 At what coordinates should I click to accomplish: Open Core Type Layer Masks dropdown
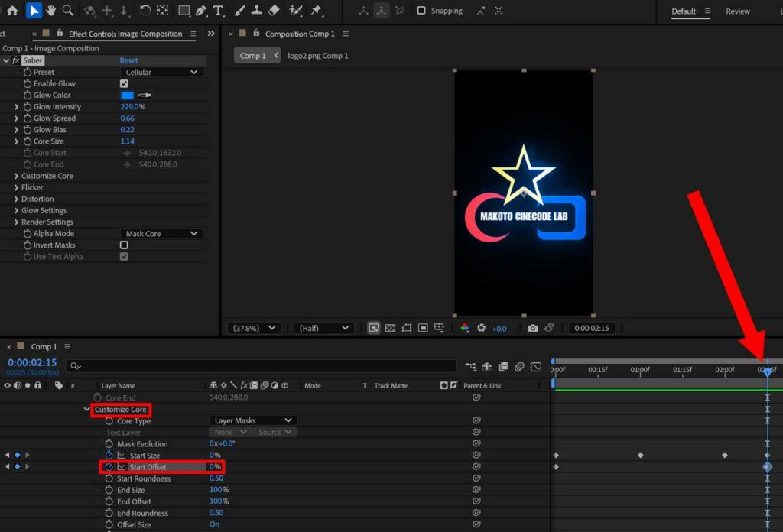[x=252, y=420]
